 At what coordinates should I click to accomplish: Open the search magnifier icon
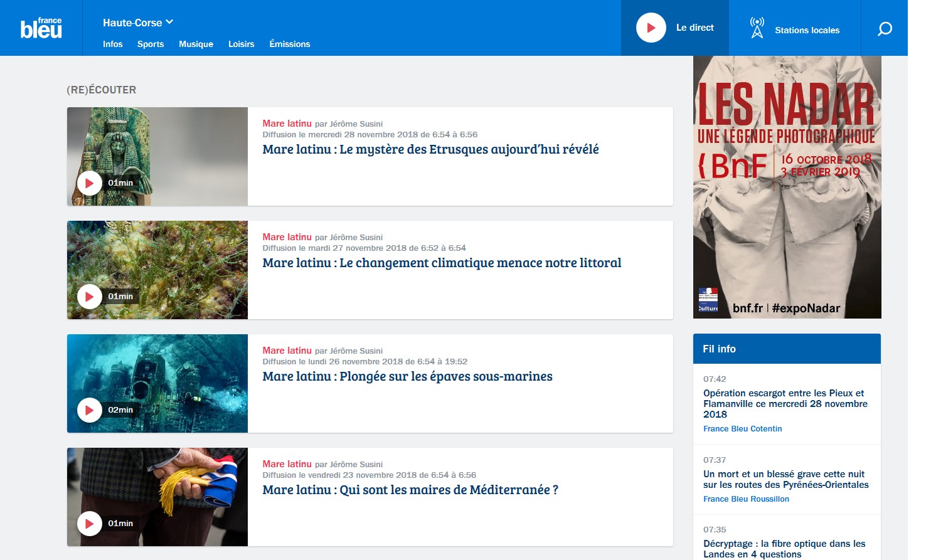(x=885, y=28)
